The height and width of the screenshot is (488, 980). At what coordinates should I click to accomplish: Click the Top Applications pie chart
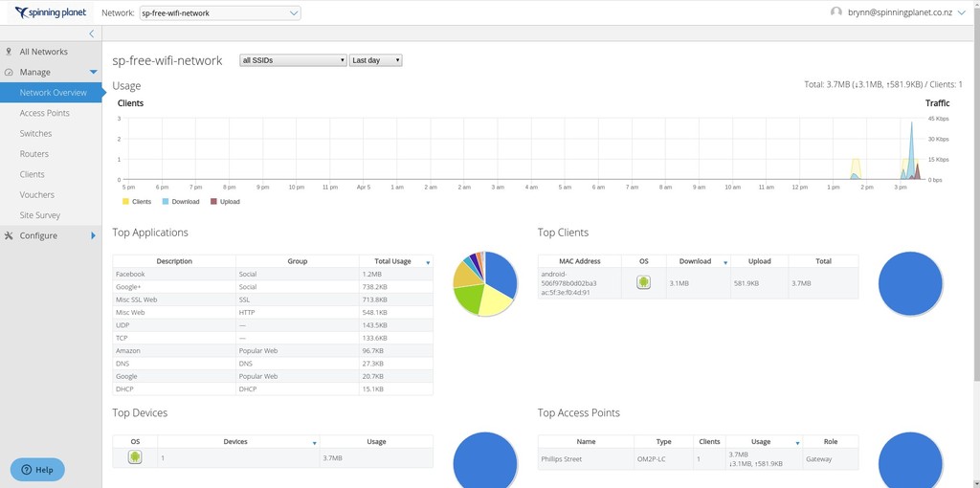484,284
